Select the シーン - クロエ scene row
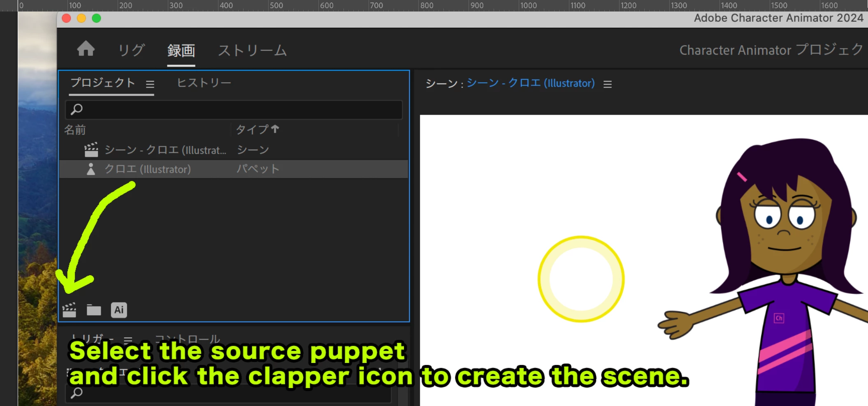868x406 pixels. [x=234, y=150]
